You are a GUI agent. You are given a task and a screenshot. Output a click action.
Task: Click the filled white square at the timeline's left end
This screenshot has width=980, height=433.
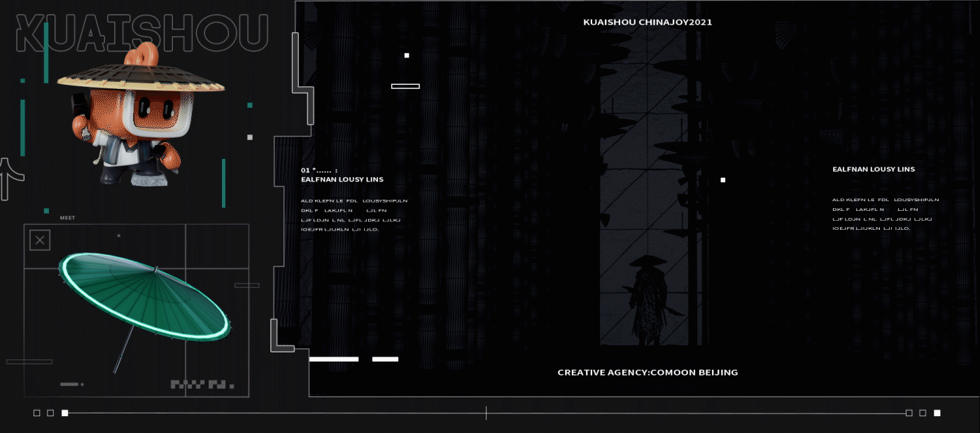pyautogui.click(x=65, y=413)
